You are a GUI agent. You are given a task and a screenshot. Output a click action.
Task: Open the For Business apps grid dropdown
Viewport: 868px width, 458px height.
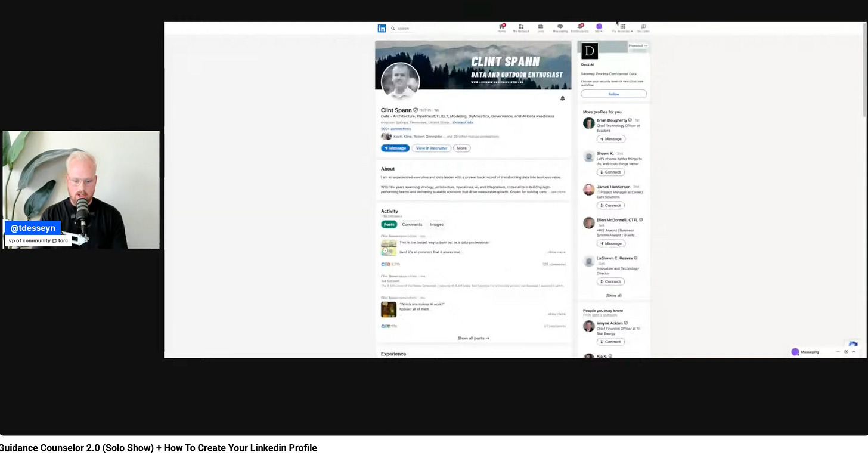coord(622,28)
